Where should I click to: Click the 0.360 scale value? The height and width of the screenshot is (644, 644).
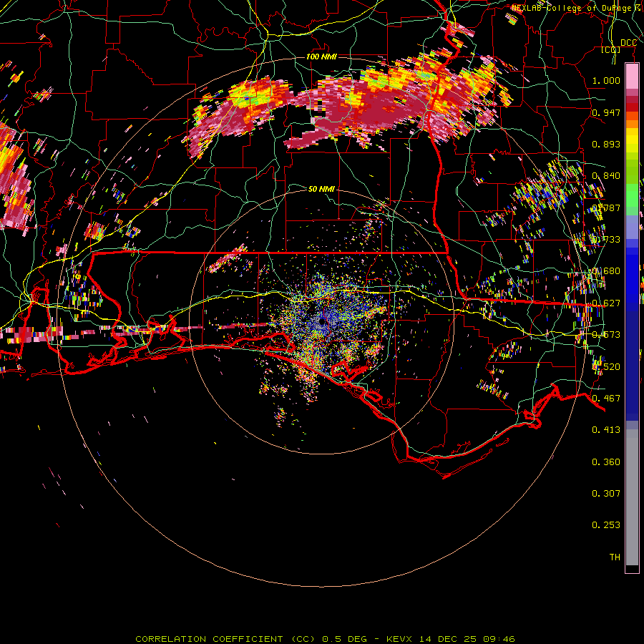click(x=606, y=462)
